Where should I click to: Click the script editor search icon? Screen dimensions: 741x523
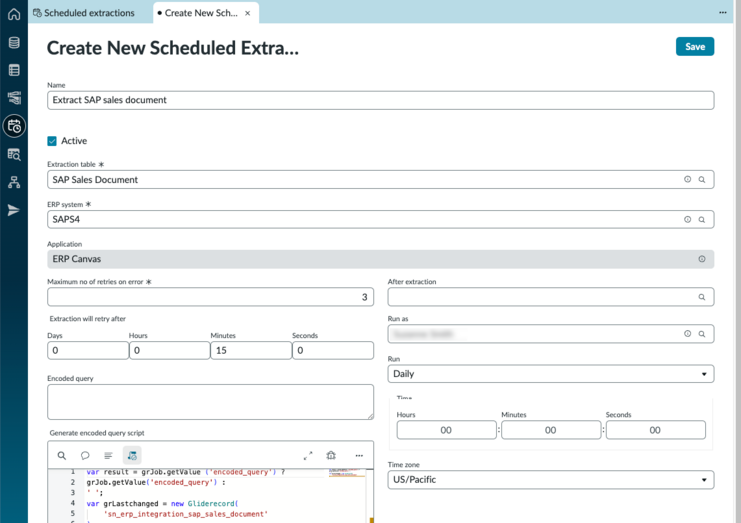61,455
